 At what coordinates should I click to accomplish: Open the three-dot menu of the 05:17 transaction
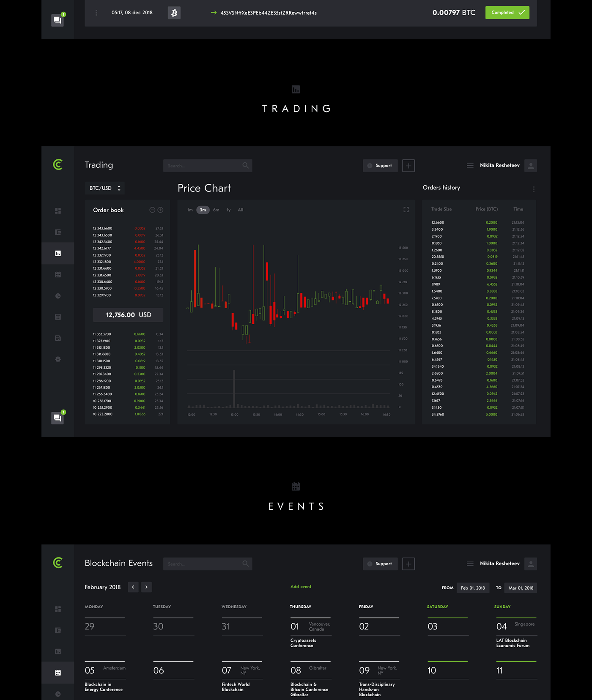coord(96,13)
